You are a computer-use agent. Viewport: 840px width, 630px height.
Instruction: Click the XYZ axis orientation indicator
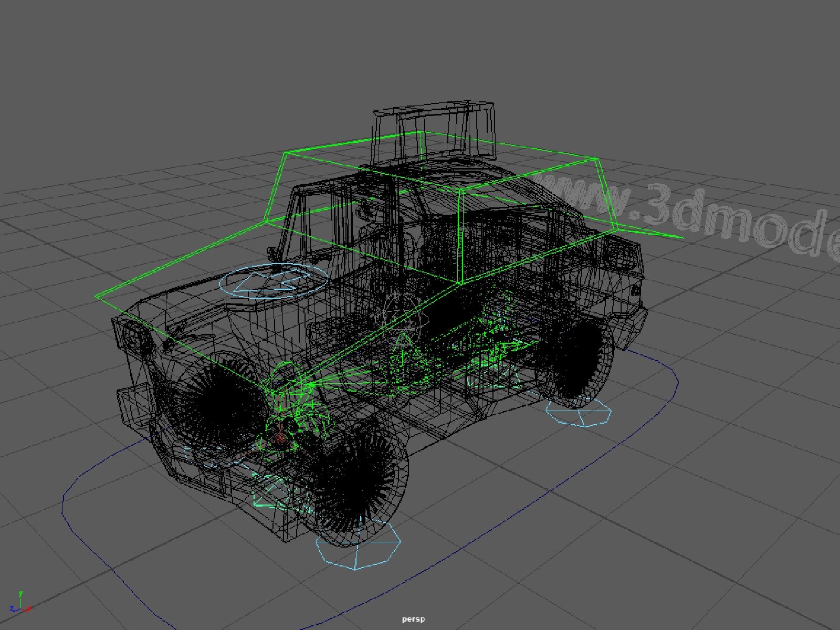click(x=21, y=603)
